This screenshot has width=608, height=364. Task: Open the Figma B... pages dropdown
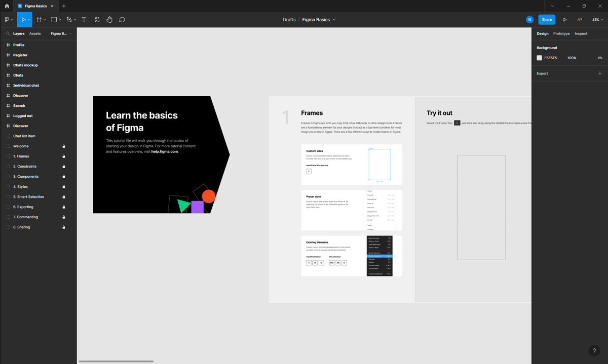[x=61, y=33]
